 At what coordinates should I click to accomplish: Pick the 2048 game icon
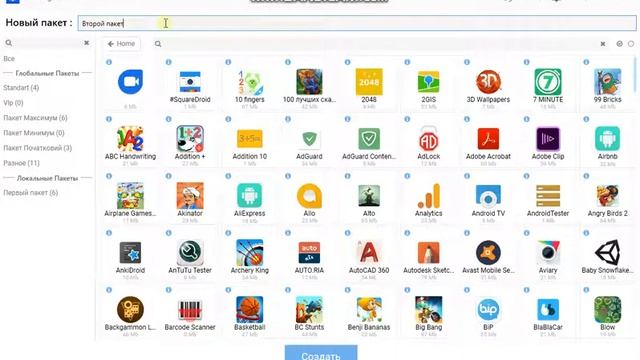click(369, 82)
